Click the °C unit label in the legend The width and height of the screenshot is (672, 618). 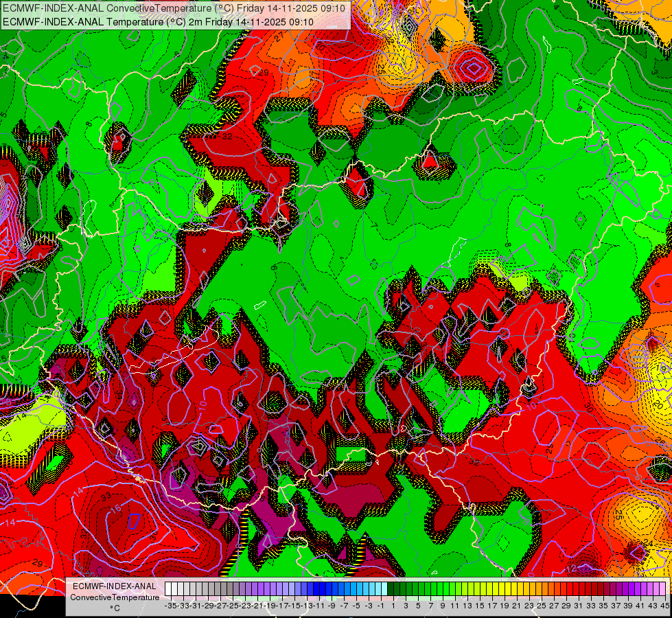click(x=115, y=608)
